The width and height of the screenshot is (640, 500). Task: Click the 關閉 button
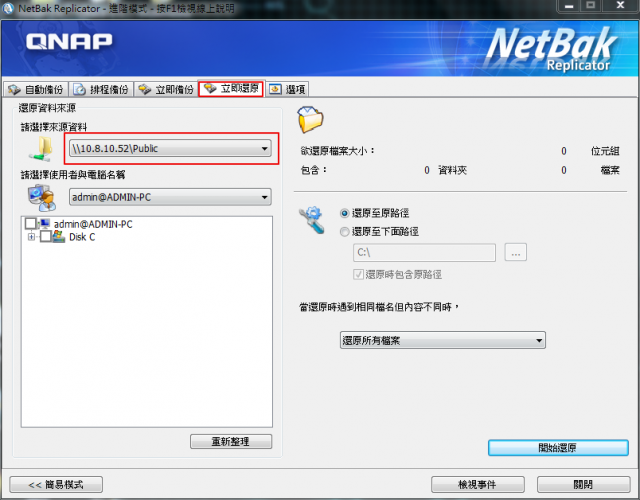[583, 484]
